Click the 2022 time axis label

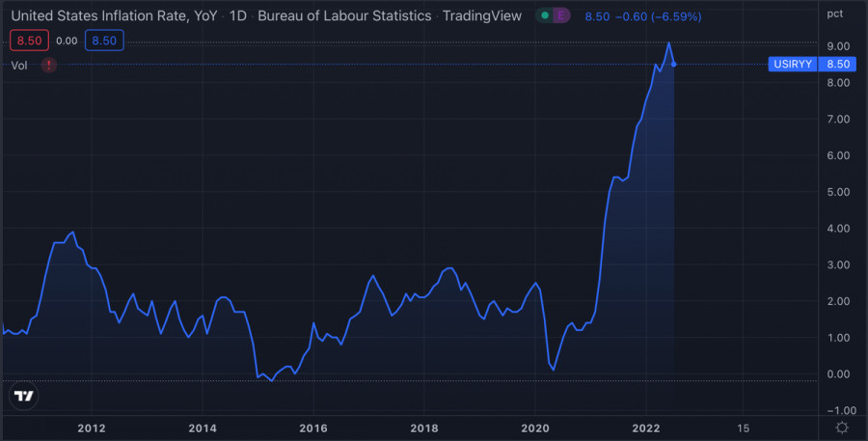(646, 428)
